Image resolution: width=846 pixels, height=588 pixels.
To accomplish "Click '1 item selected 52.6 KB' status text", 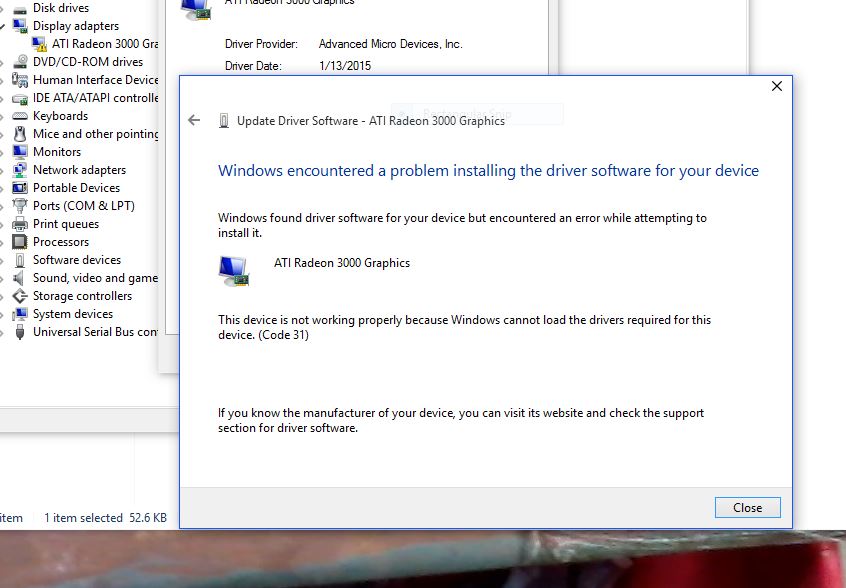I will coord(105,518).
